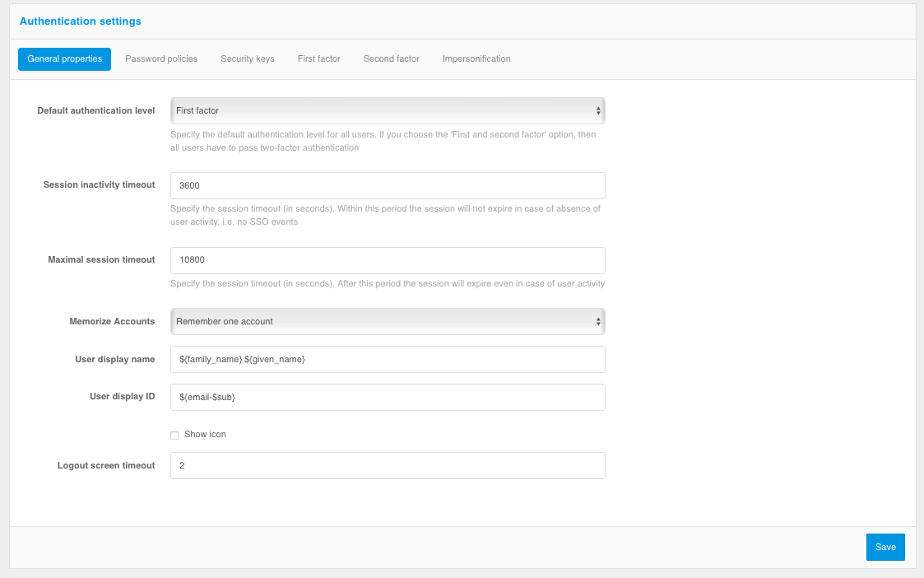Image resolution: width=924 pixels, height=578 pixels.
Task: Enable the Show icon checkbox
Action: (x=174, y=435)
